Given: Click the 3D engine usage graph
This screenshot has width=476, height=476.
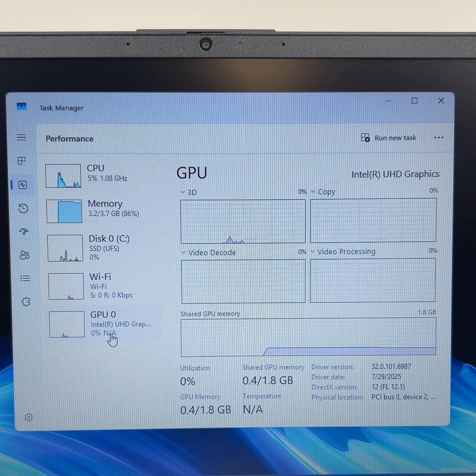Looking at the screenshot, I should (243, 221).
